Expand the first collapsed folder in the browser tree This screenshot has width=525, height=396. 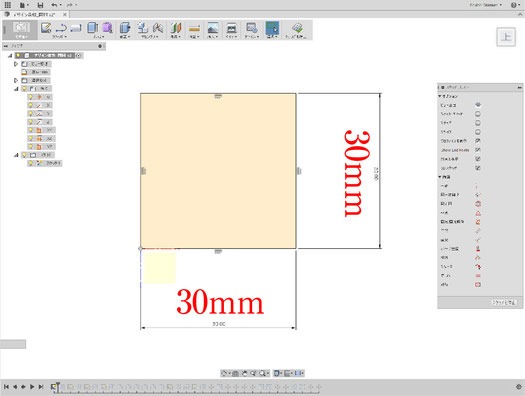(x=16, y=64)
